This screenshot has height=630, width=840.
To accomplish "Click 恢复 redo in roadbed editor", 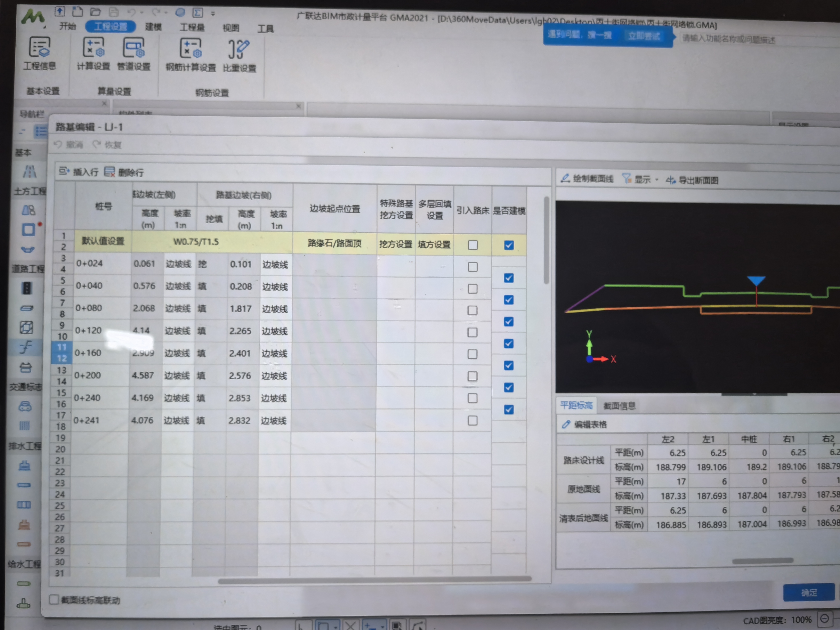I will [107, 145].
